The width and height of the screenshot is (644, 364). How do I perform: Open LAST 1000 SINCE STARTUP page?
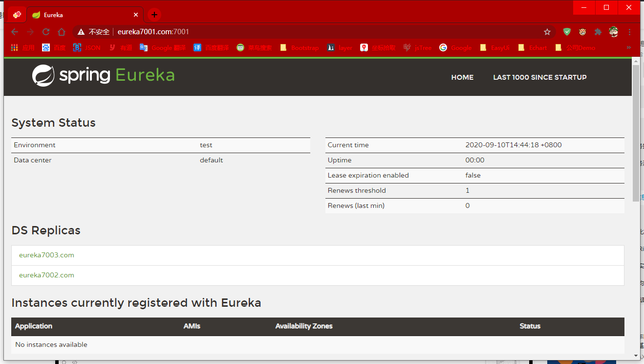(x=539, y=77)
